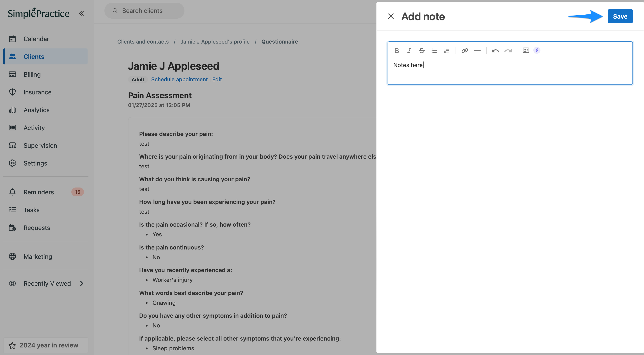Viewport: 644px width, 355px height.
Task: Click the Pain Assessment title
Action: (x=160, y=95)
